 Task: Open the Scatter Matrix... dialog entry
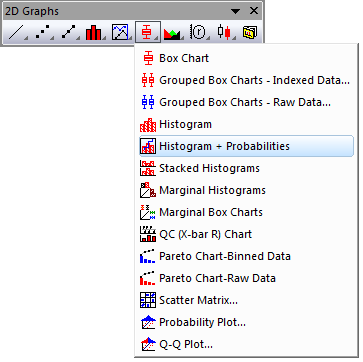246,300
